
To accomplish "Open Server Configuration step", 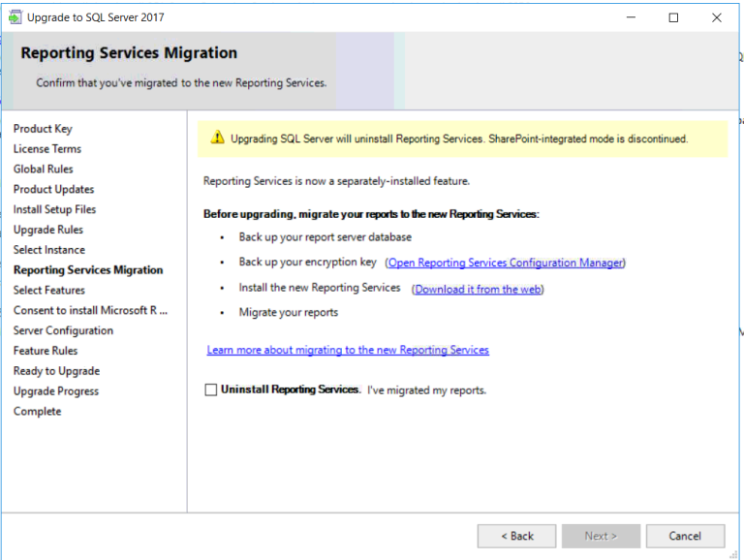I will [63, 331].
